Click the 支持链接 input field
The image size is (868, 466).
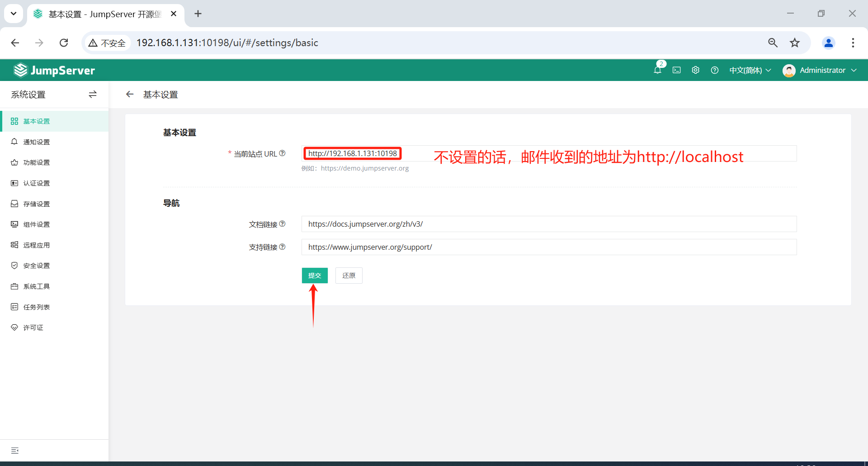point(549,247)
